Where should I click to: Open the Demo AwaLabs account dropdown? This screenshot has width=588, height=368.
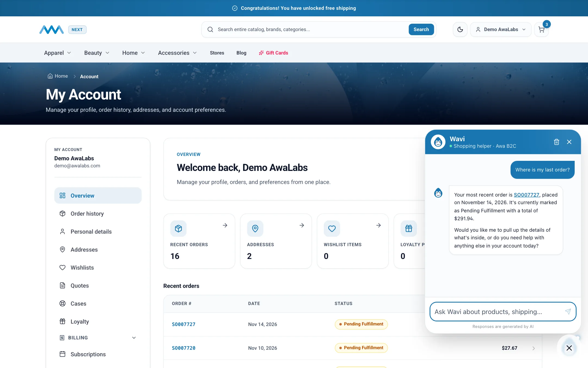(501, 29)
